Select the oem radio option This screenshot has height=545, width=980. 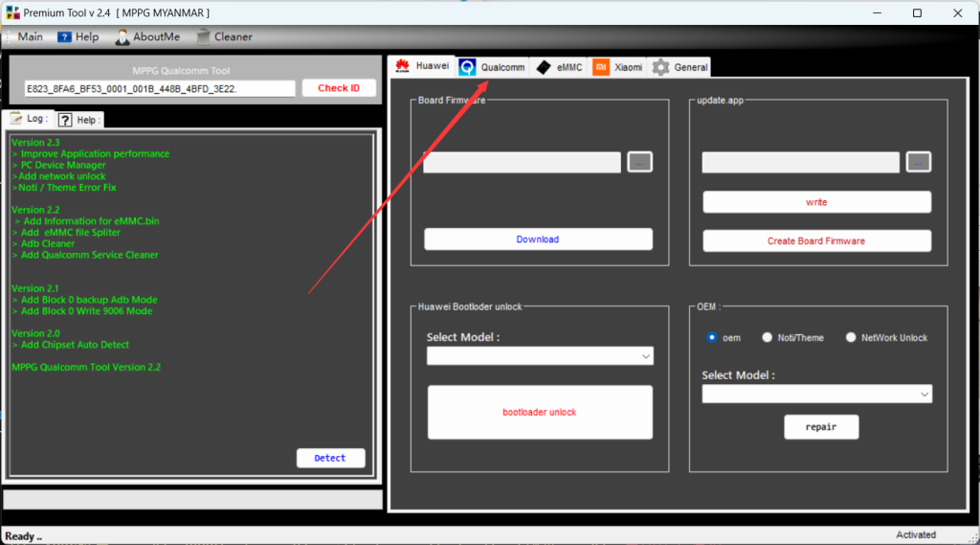pyautogui.click(x=712, y=337)
